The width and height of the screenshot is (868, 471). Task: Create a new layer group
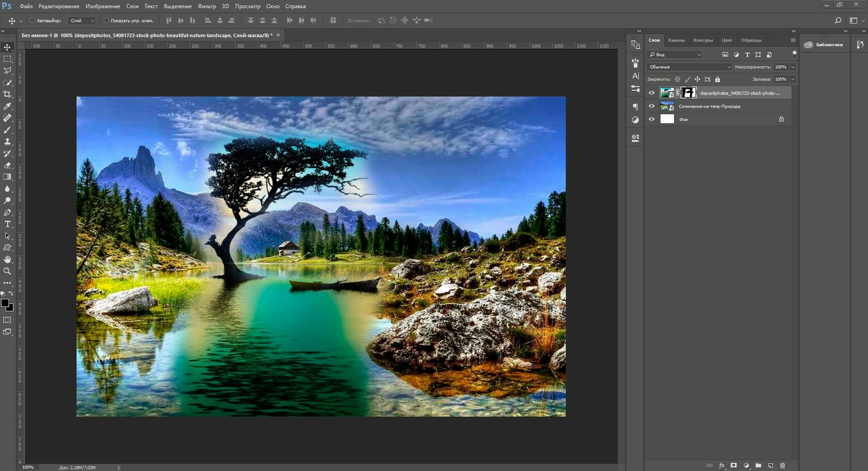758,466
